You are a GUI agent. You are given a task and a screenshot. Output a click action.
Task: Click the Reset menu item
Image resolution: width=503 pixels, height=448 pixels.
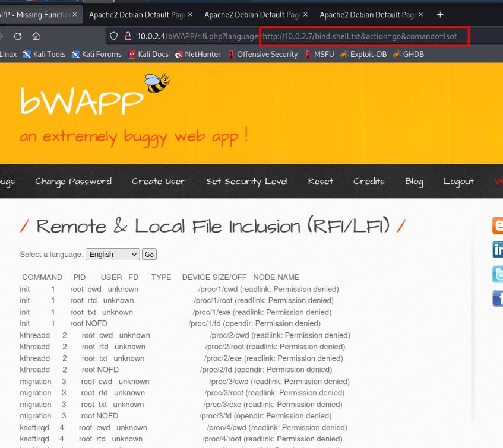(x=321, y=182)
